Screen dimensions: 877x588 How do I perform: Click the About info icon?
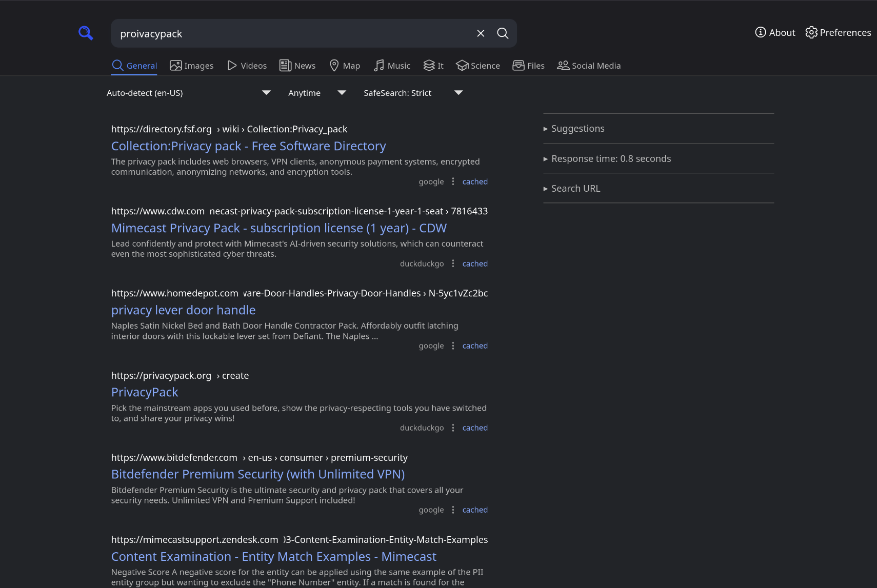[761, 32]
